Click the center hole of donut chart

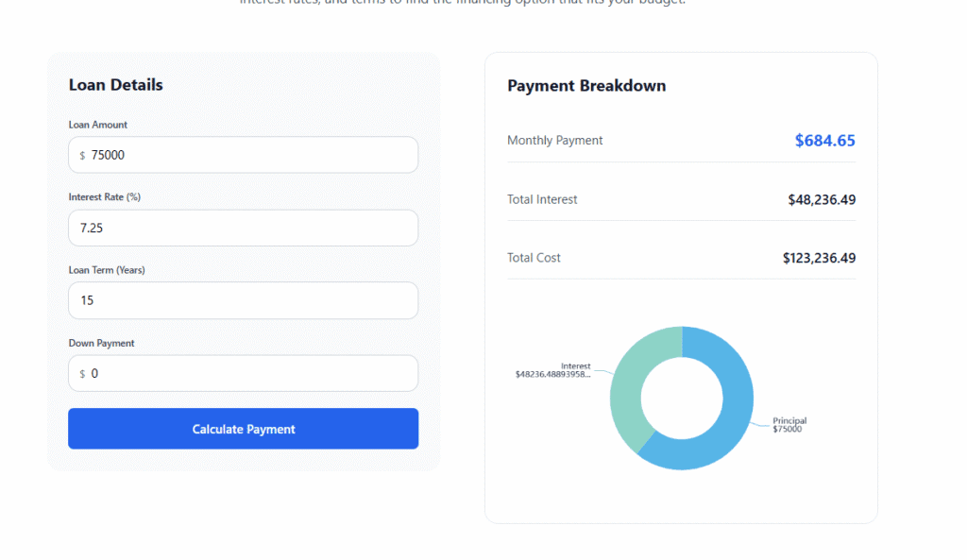(682, 399)
